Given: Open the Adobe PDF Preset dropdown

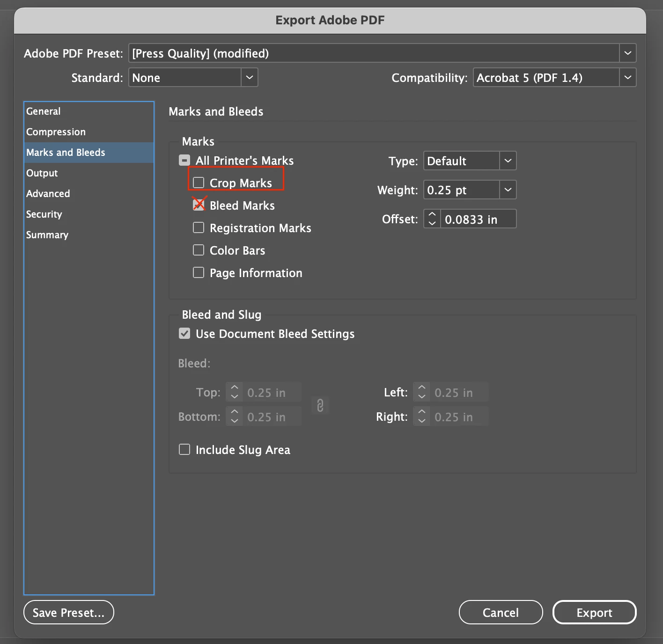Looking at the screenshot, I should click(x=627, y=53).
